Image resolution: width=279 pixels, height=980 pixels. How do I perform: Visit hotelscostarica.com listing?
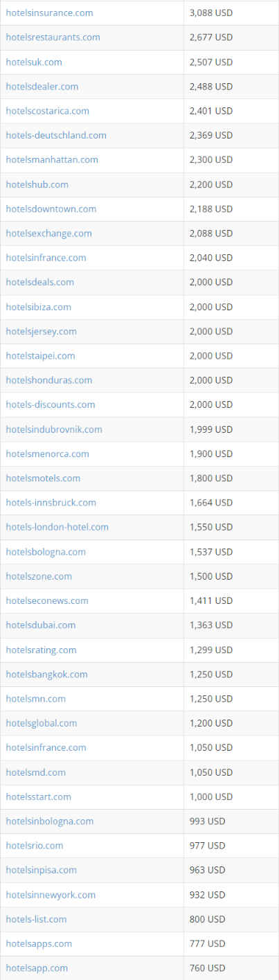pos(47,111)
